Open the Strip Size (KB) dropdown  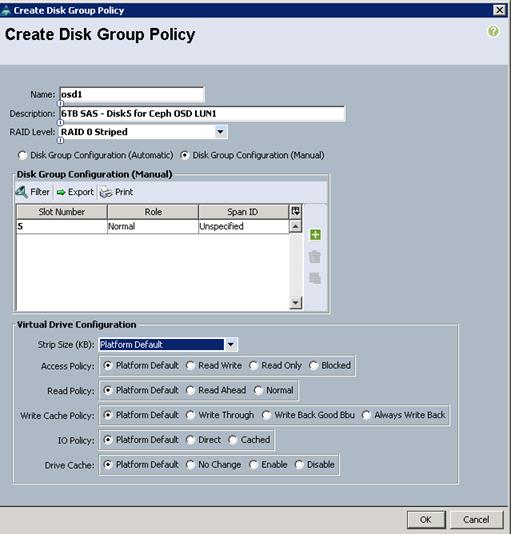click(231, 345)
